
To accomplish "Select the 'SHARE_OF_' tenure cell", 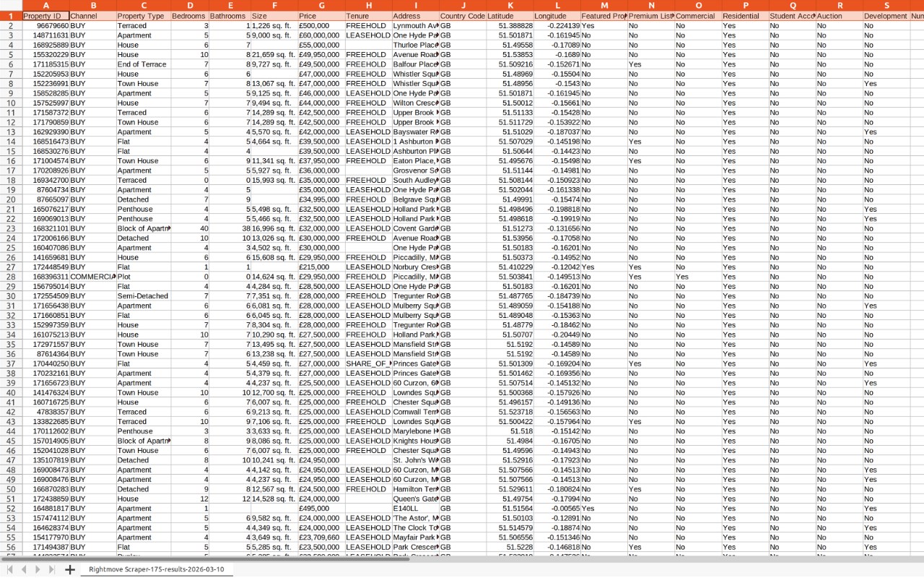I will (x=368, y=363).
